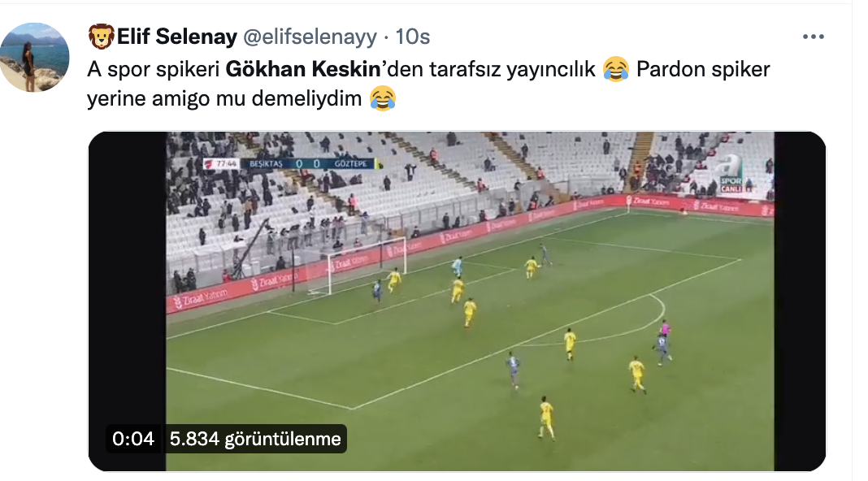This screenshot has height=481, width=868.
Task: Click the laughing emoji after demeliydim
Action: [383, 98]
